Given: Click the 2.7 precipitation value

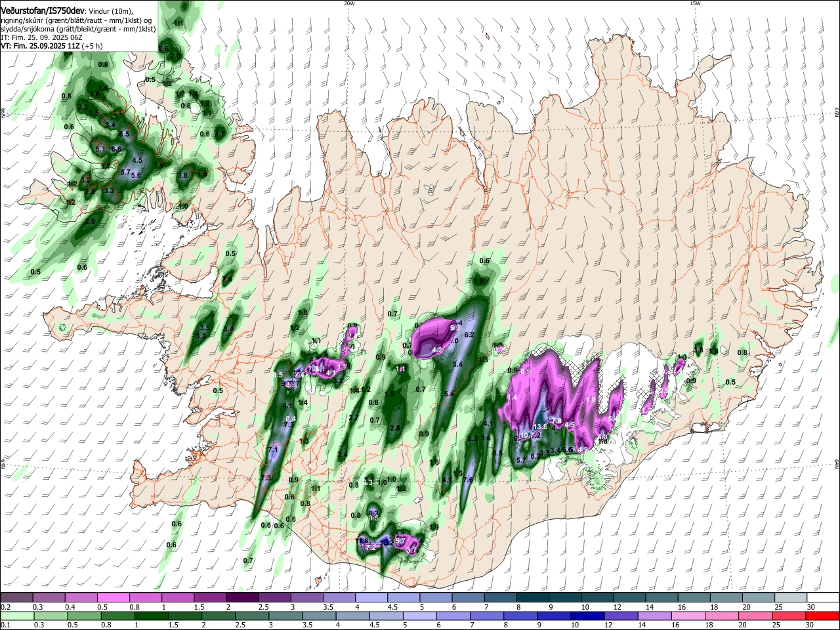Looking at the screenshot, I should tap(353, 417).
